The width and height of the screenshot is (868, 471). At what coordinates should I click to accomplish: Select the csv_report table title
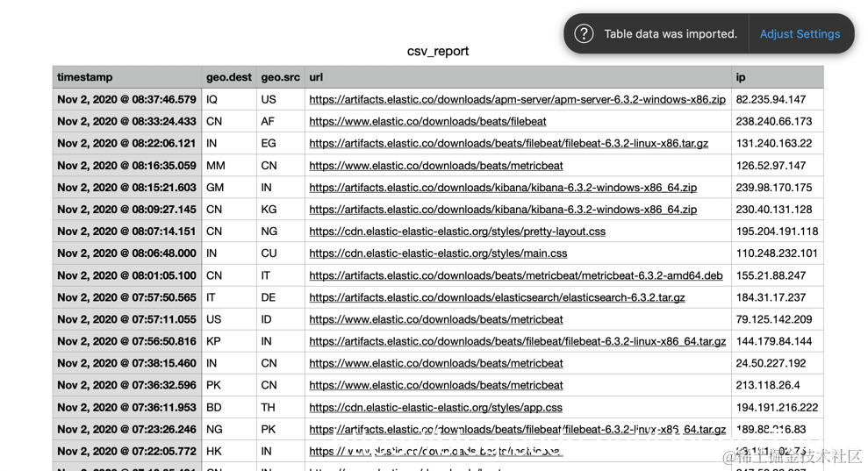click(438, 51)
